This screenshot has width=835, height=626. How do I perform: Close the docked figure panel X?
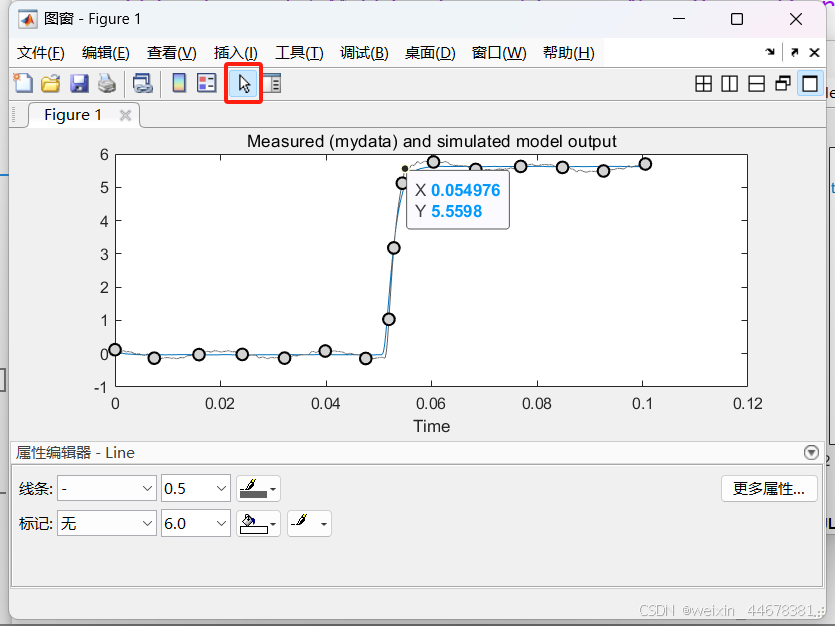pyautogui.click(x=814, y=52)
